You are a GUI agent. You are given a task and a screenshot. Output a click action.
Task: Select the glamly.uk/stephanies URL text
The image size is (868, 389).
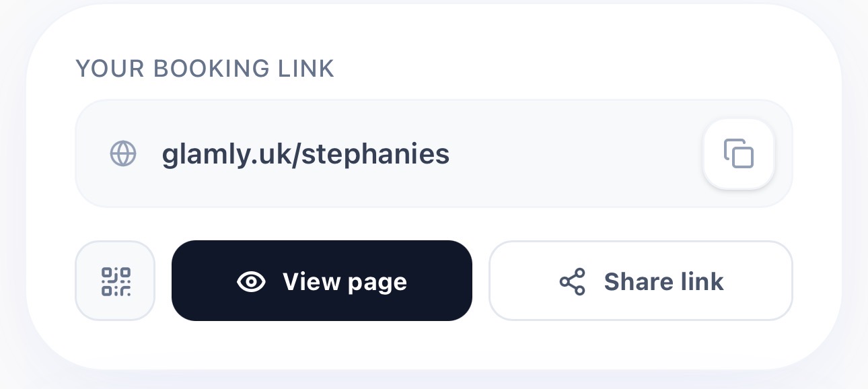(305, 153)
